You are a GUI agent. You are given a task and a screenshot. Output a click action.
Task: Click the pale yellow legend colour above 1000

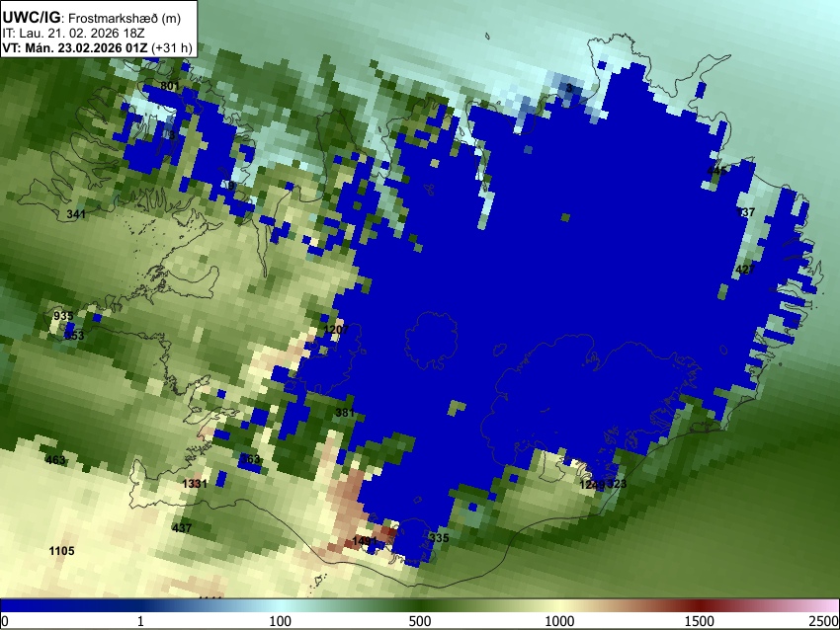(x=559, y=605)
